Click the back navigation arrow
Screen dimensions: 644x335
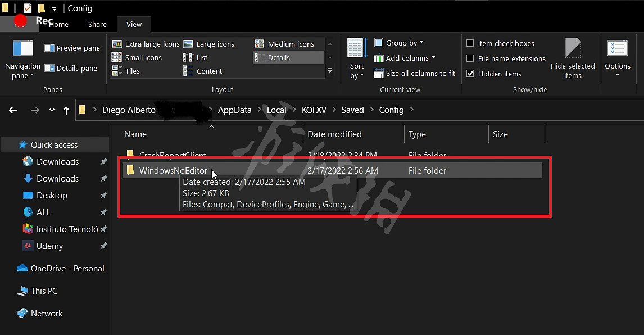13,110
